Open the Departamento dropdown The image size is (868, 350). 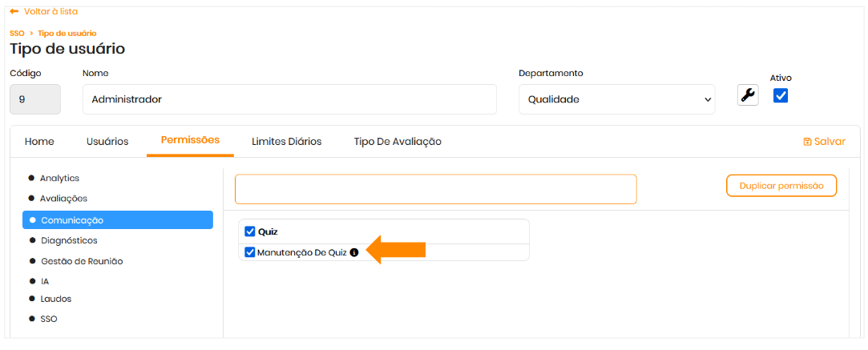(616, 99)
